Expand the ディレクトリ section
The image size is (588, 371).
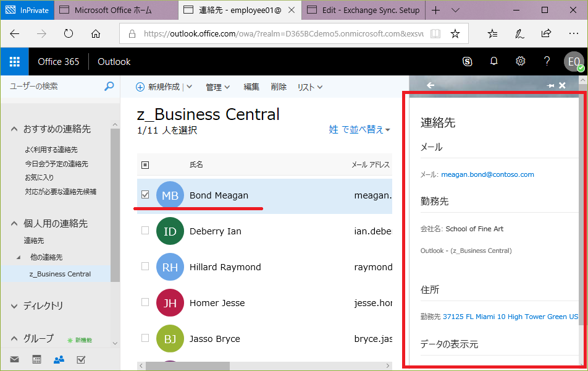14,306
